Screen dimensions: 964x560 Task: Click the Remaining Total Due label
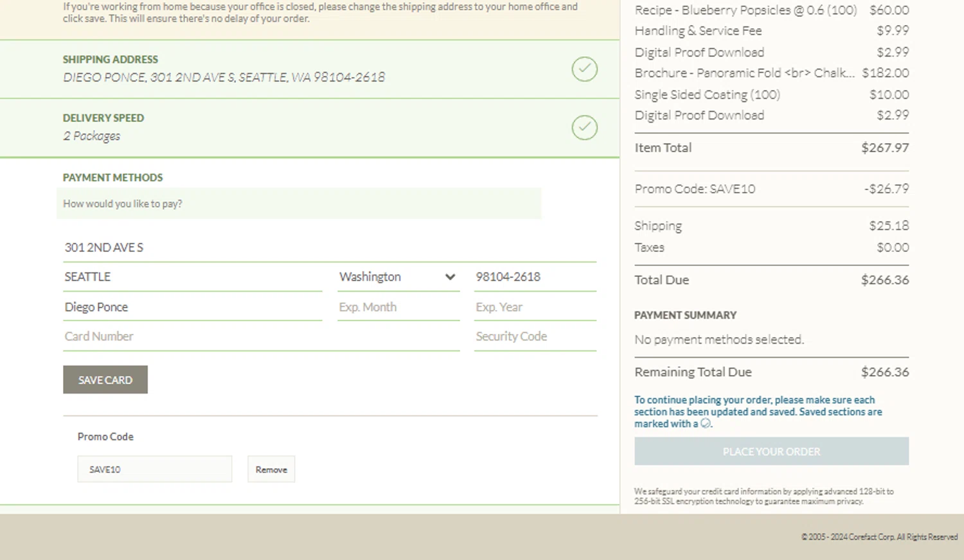tap(693, 372)
